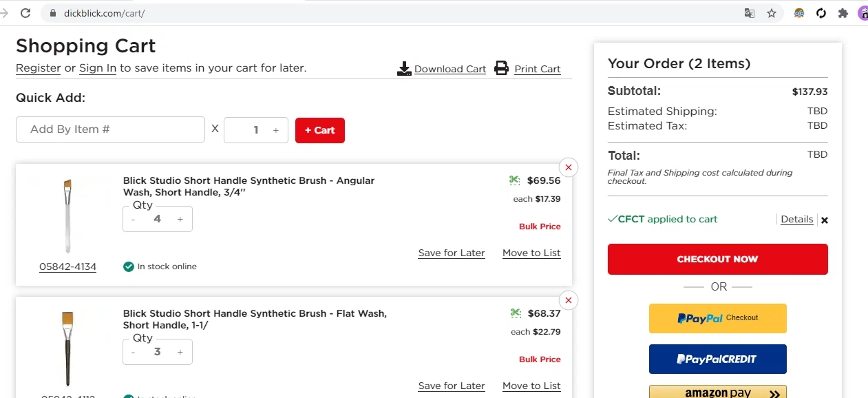Increase the Angular Wash brush quantity

coord(180,219)
